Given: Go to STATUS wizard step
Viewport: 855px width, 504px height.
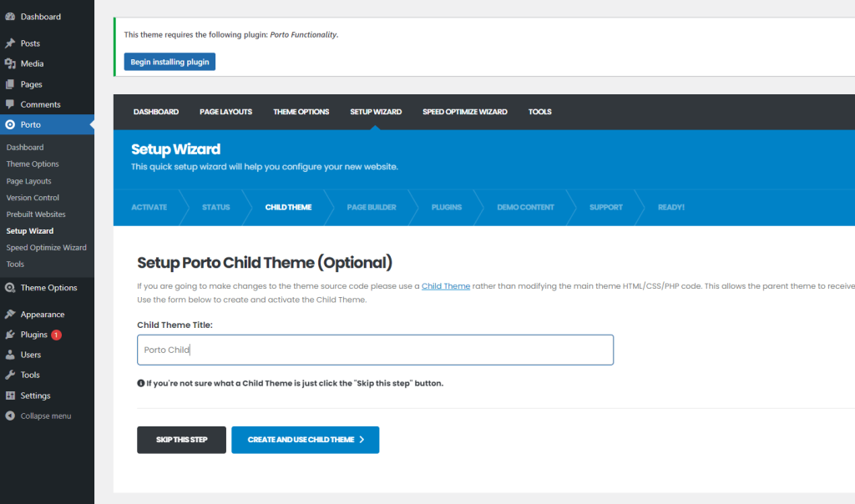Looking at the screenshot, I should [x=216, y=207].
